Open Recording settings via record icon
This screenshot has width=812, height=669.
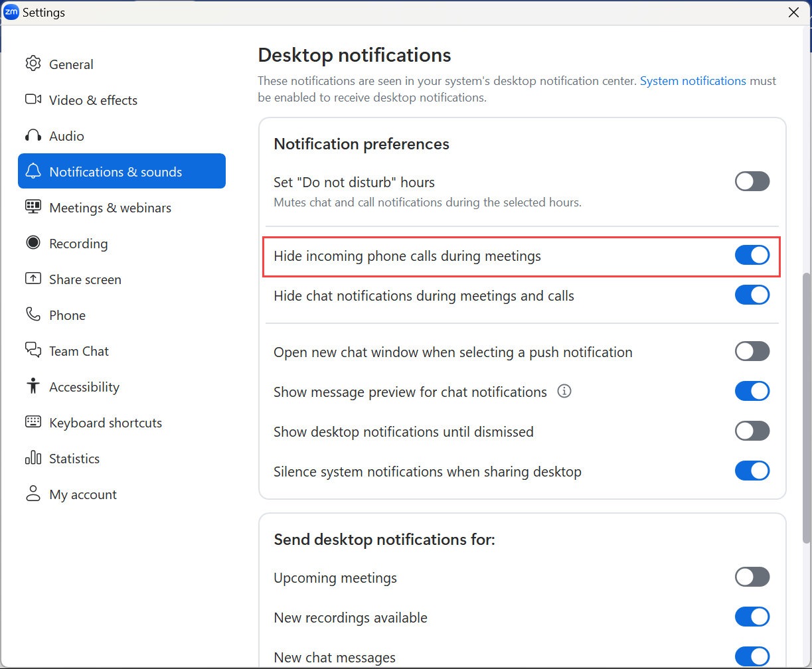click(33, 243)
